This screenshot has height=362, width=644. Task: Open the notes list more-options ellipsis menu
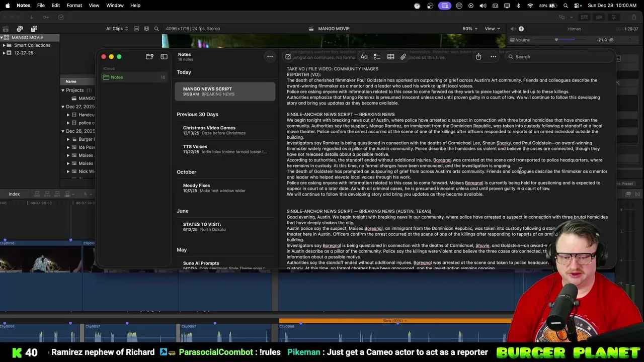pyautogui.click(x=270, y=57)
